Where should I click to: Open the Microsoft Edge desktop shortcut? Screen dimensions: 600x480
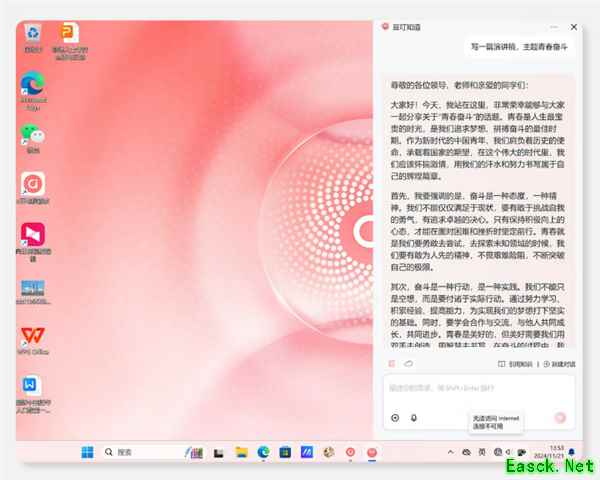(x=33, y=86)
